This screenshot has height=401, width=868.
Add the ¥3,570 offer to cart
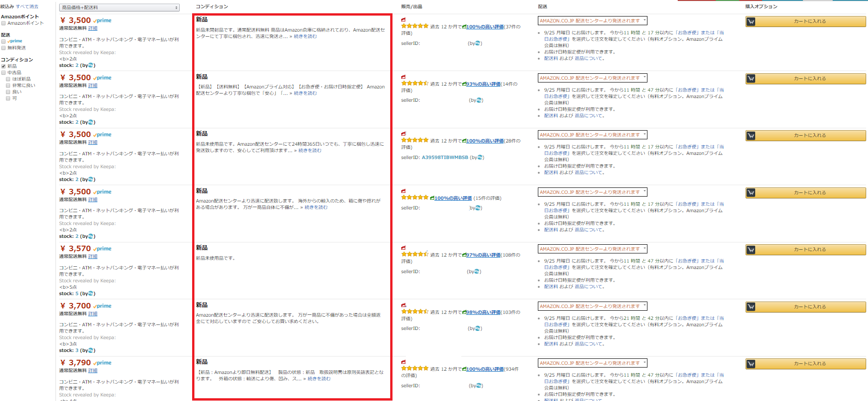[806, 249]
